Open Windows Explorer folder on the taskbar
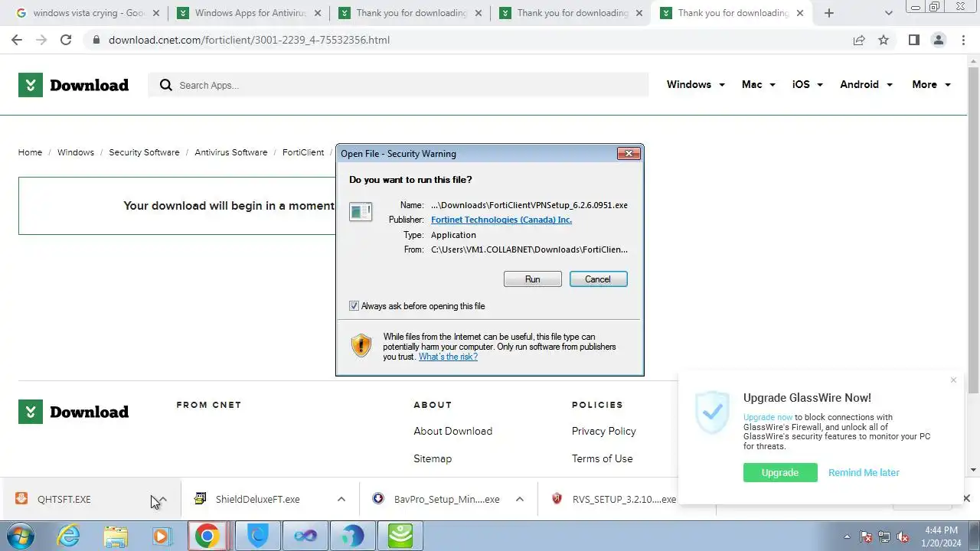 click(116, 536)
